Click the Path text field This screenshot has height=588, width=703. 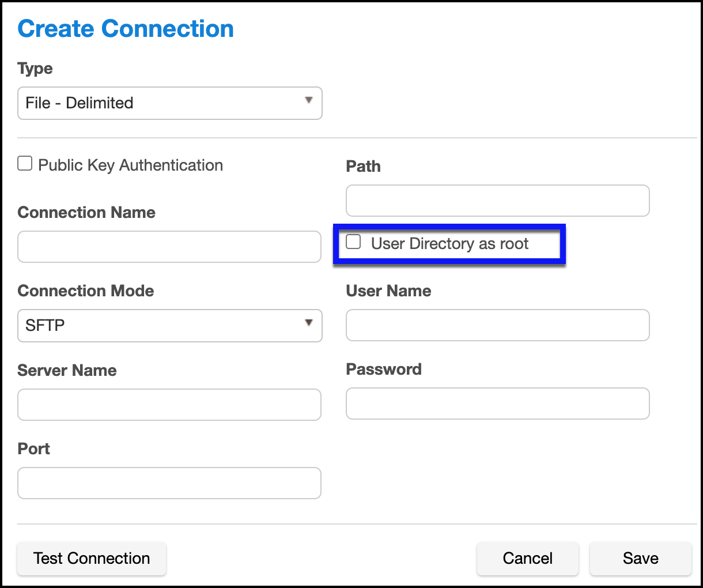[x=497, y=201]
